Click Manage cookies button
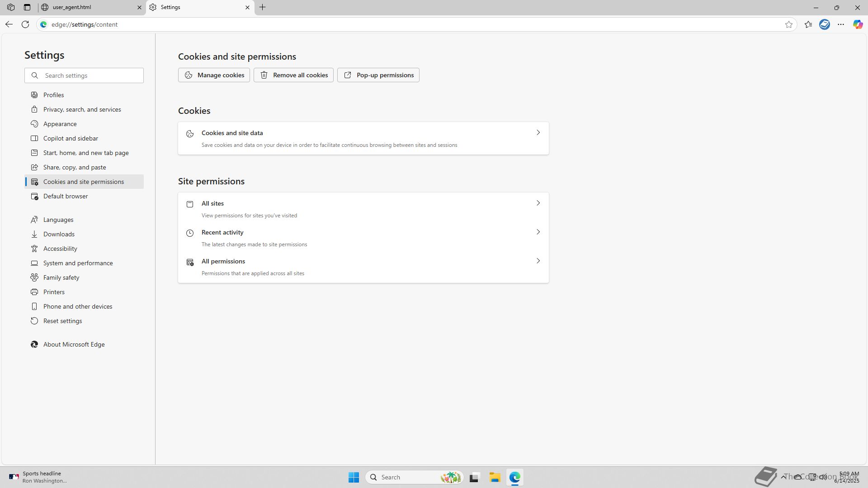The height and width of the screenshot is (488, 868). coord(214,75)
